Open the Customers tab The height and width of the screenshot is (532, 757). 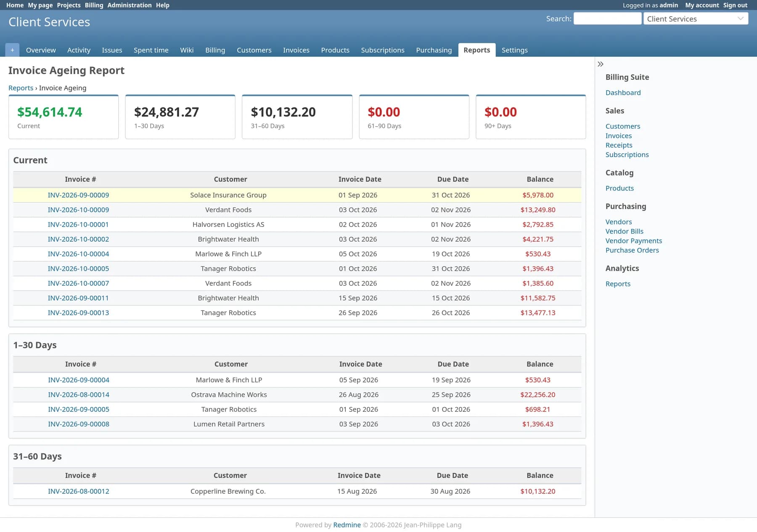coord(254,50)
